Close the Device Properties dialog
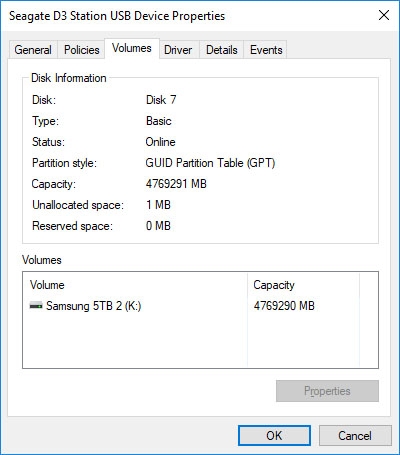This screenshot has width=400, height=455. click(x=384, y=15)
